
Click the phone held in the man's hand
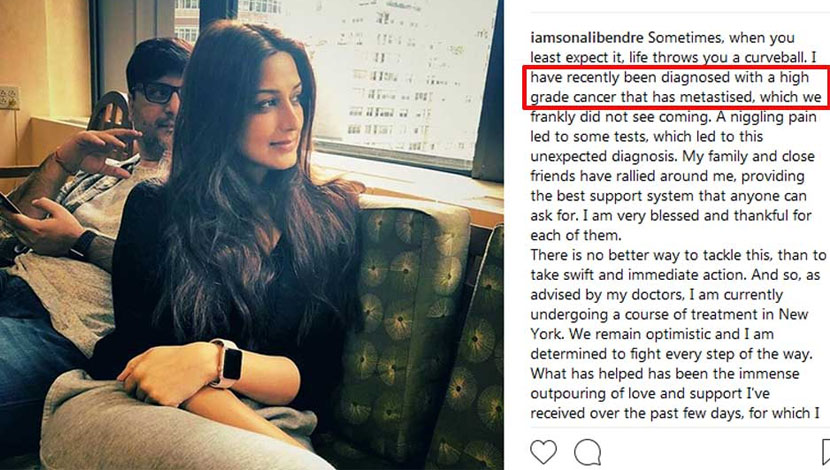pyautogui.click(x=10, y=204)
